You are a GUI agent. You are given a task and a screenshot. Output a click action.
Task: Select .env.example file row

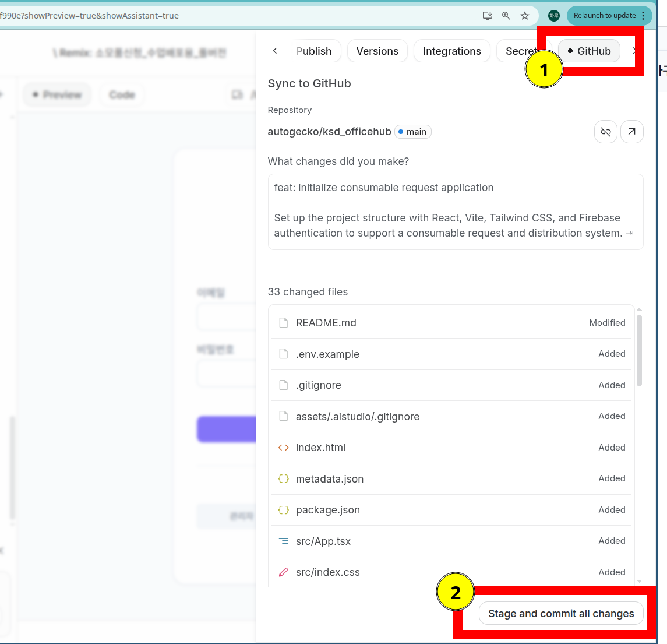click(x=451, y=354)
